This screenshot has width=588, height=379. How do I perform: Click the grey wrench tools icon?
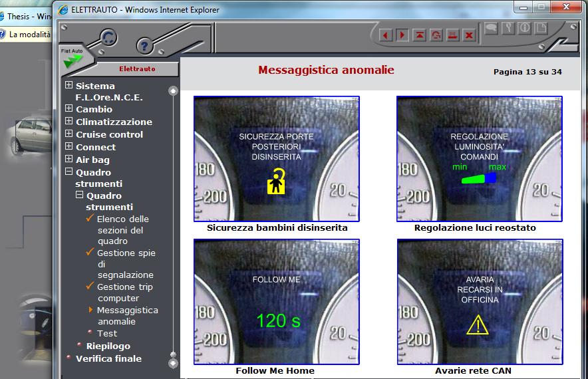point(508,28)
